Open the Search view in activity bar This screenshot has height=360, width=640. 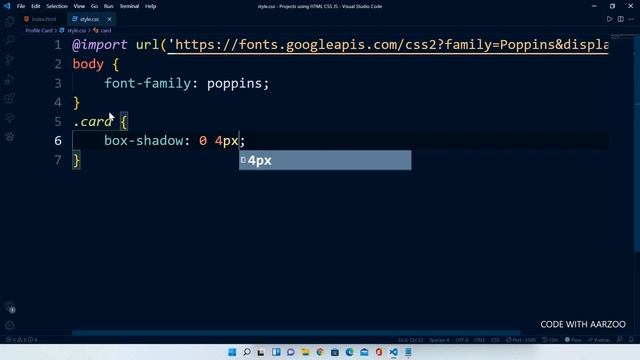(9, 40)
